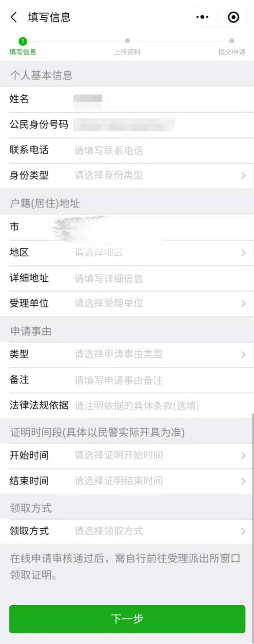Pick the 结束时间 date
Screen dimensions: 254x644
(127, 481)
